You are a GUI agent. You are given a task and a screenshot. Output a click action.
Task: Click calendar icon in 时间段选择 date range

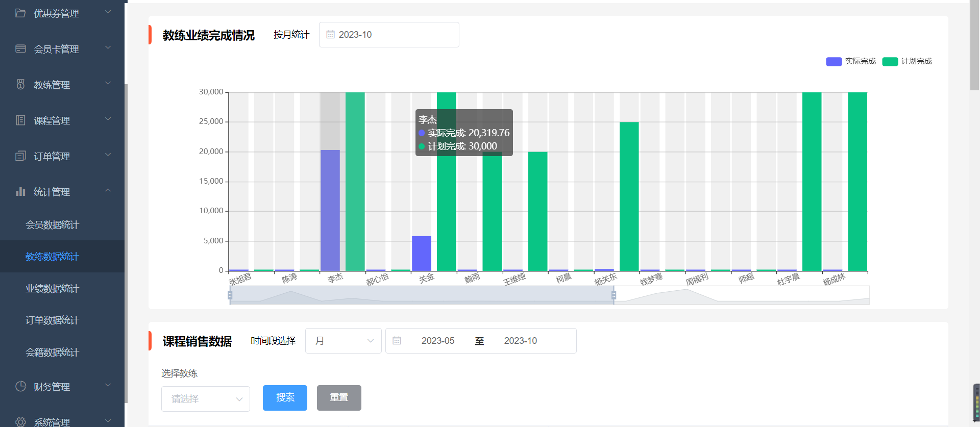[397, 341]
